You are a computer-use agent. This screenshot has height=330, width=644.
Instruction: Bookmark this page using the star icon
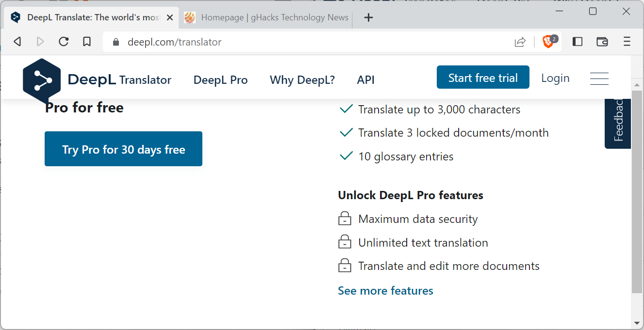[x=87, y=42]
